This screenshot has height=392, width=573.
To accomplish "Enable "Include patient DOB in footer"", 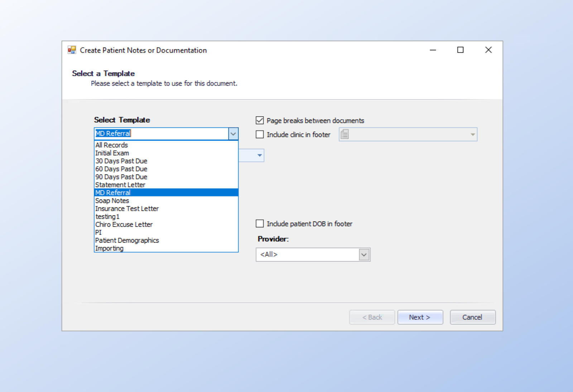I will 260,223.
